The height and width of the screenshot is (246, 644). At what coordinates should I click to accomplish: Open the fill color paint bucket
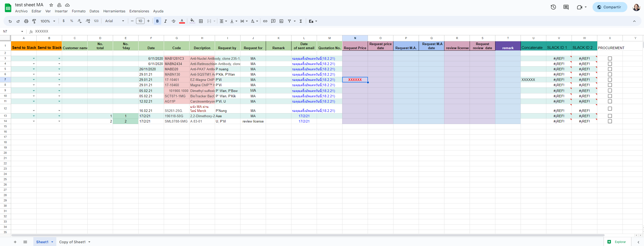click(192, 21)
